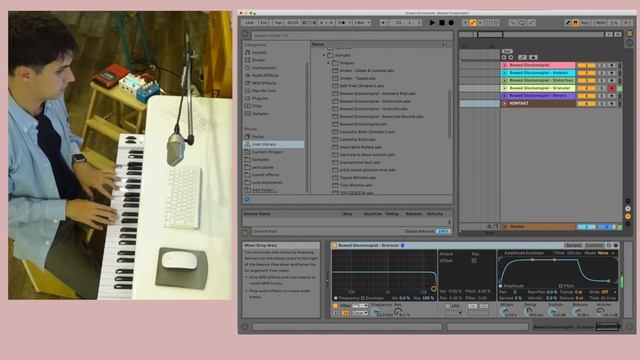Select Hand Bells Rolled.adv preset
The image size is (640, 360).
[361, 147]
